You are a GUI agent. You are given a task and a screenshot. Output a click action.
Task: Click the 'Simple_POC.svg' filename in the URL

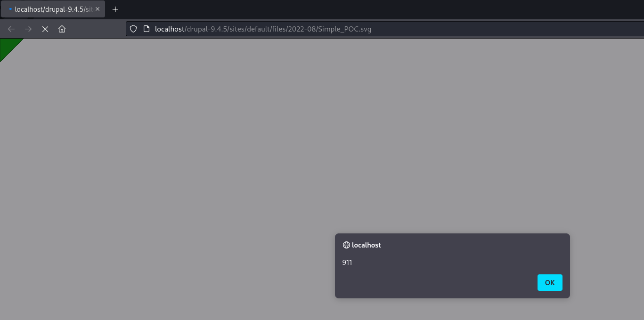[x=344, y=29]
